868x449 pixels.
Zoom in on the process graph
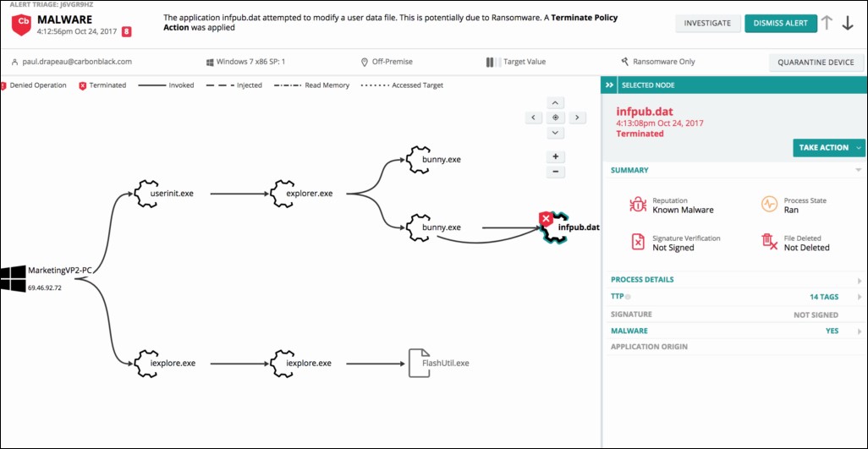pos(555,156)
